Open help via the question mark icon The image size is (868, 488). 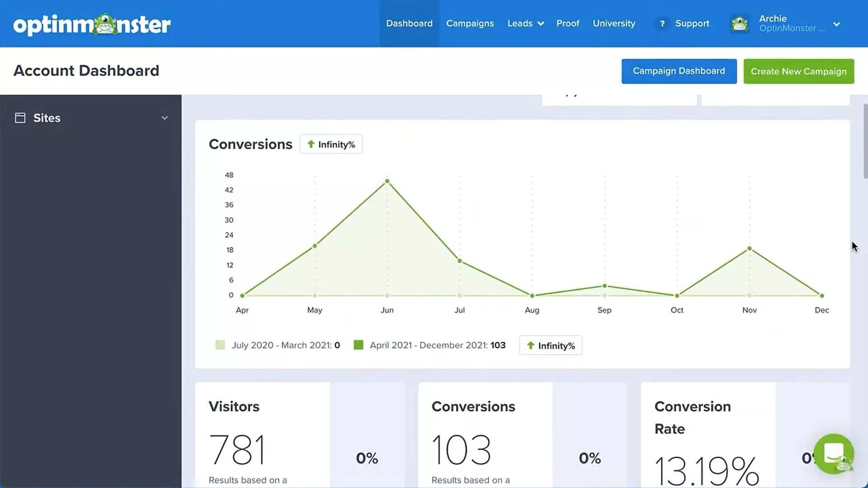click(x=662, y=23)
